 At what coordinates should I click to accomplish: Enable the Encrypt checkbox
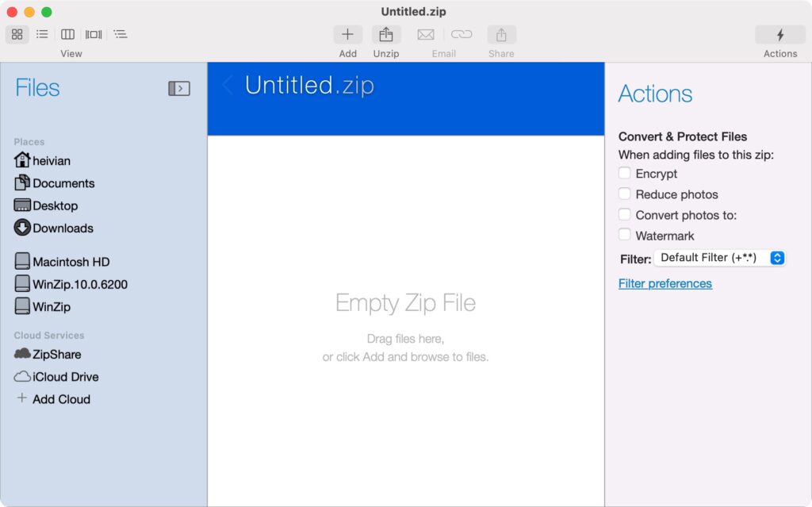click(624, 173)
